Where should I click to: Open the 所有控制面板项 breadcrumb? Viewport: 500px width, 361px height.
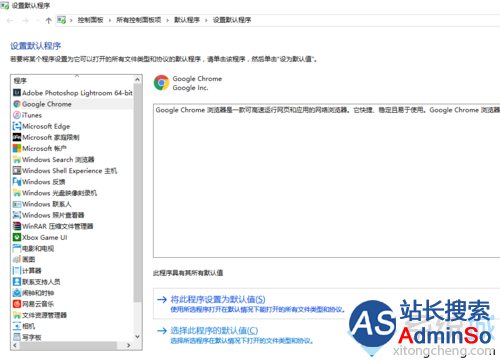[138, 20]
